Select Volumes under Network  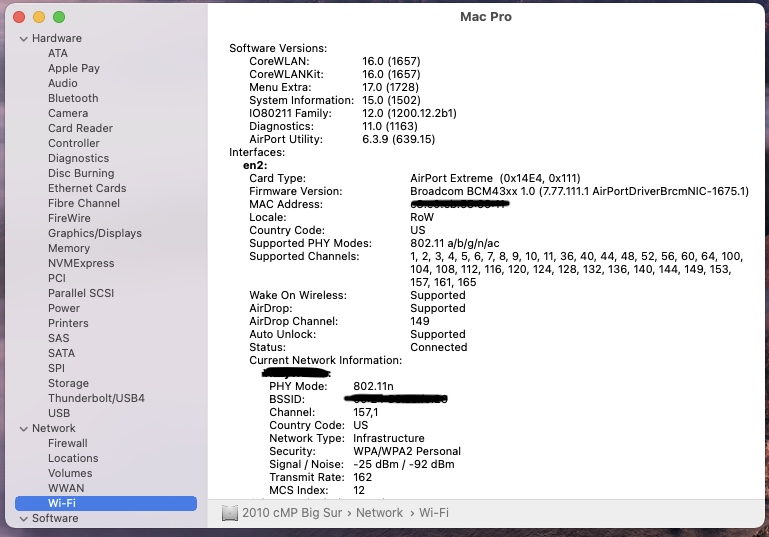tap(70, 473)
